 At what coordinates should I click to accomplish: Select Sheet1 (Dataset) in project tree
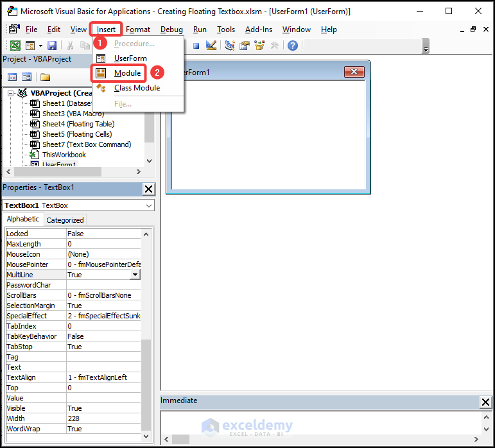(67, 103)
